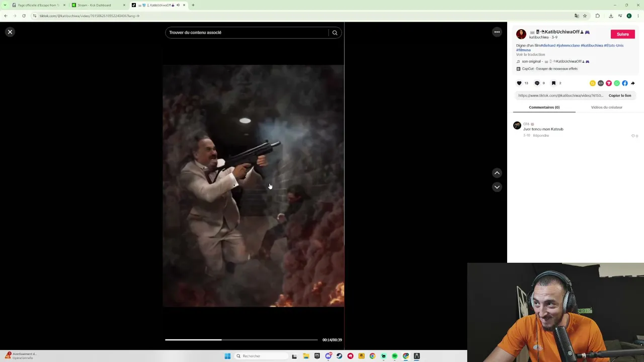Reload the TikTok page
The image size is (644, 362).
pos(24,16)
